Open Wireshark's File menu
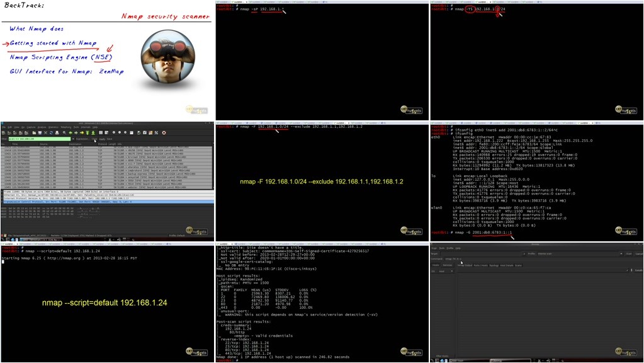Image resolution: width=644 pixels, height=363 pixels. 3,127
